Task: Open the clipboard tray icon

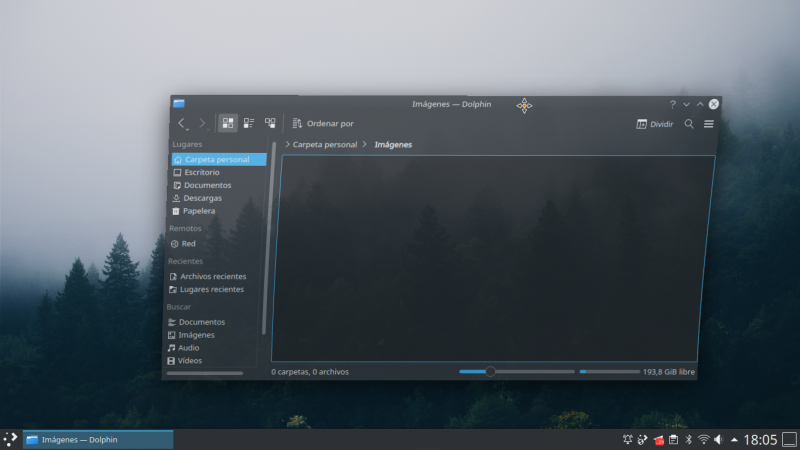Action: point(673,440)
